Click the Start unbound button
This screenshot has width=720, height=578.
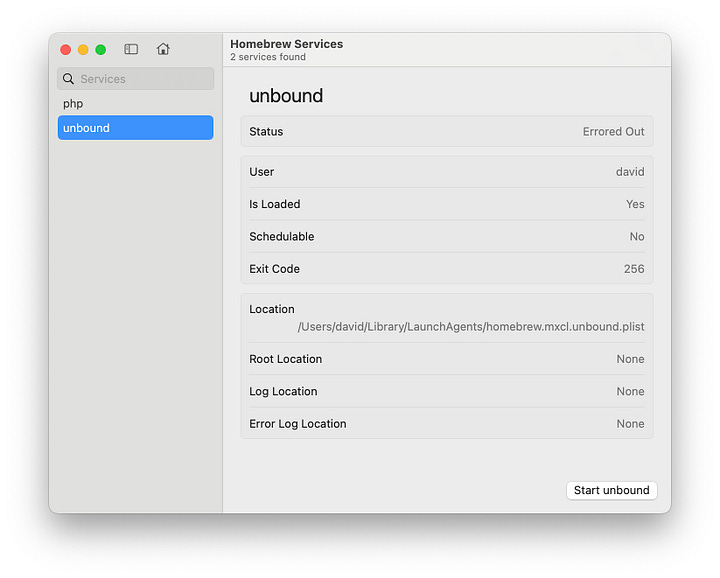(611, 490)
